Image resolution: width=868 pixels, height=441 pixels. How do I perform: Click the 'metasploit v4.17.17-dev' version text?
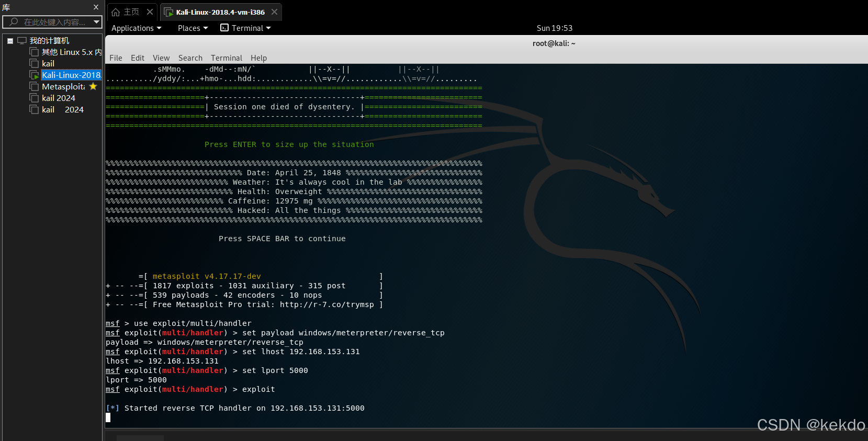tap(207, 276)
